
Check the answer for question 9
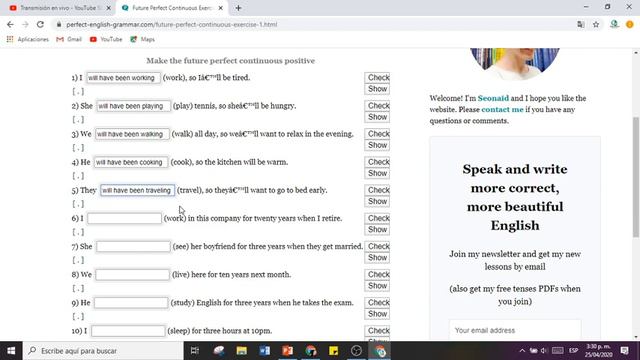pos(377,303)
